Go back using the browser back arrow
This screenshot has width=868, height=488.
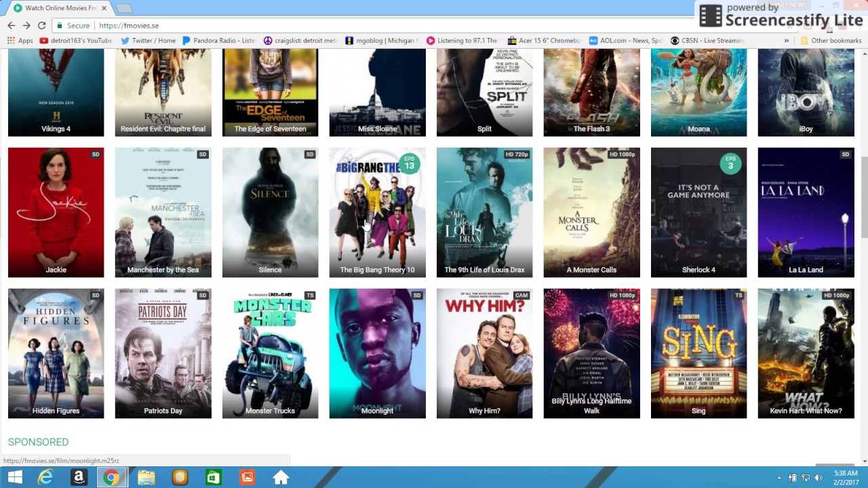click(x=11, y=26)
